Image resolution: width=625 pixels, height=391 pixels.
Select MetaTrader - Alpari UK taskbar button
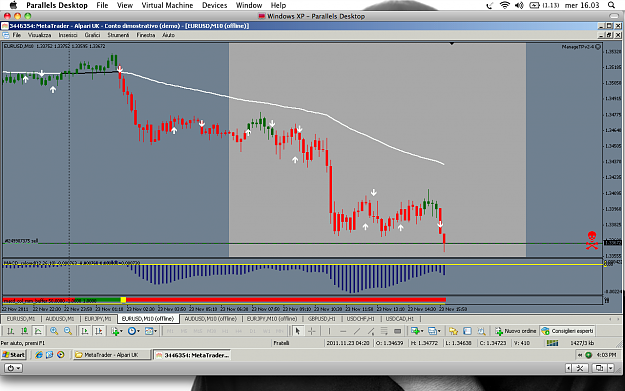pyautogui.click(x=112, y=355)
